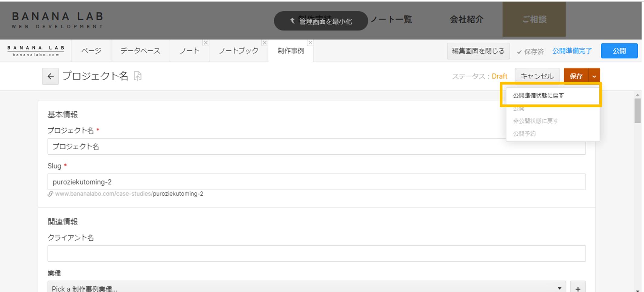Click the 関連情報 section heading
Viewport: 644px width, 292px height.
coord(63,222)
